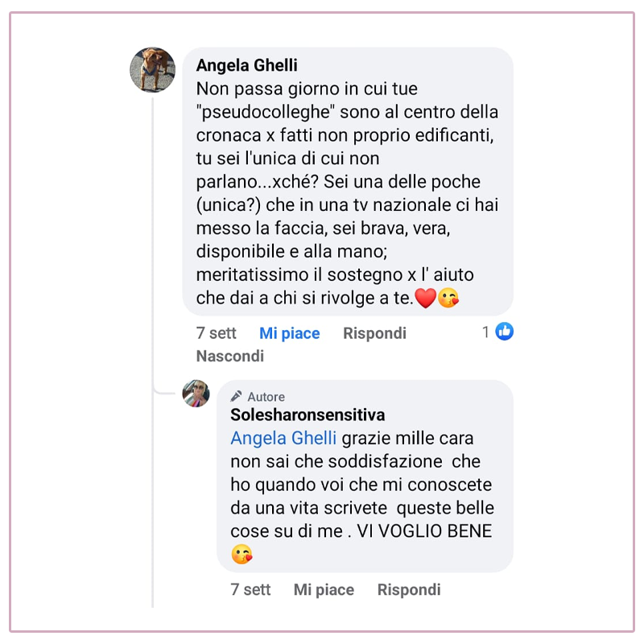Like Solesharonsensitiva's reply with Mi piace

[324, 590]
